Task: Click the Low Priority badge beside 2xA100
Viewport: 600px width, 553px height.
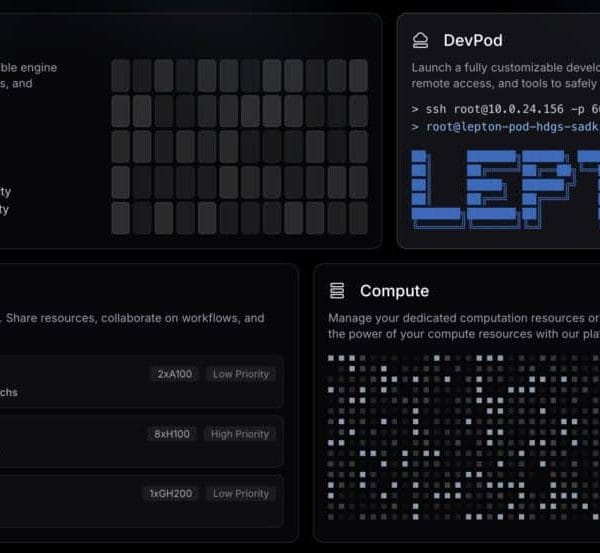Action: click(x=241, y=374)
